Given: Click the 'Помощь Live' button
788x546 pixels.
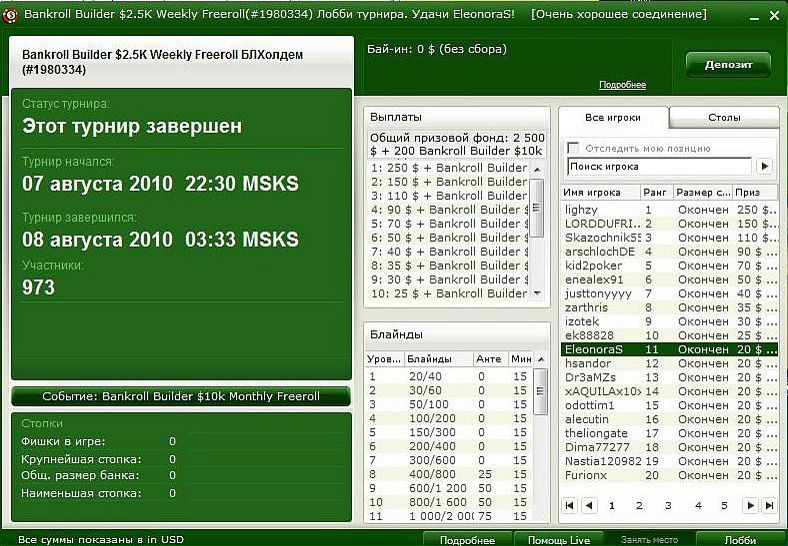Looking at the screenshot, I should [x=560, y=539].
